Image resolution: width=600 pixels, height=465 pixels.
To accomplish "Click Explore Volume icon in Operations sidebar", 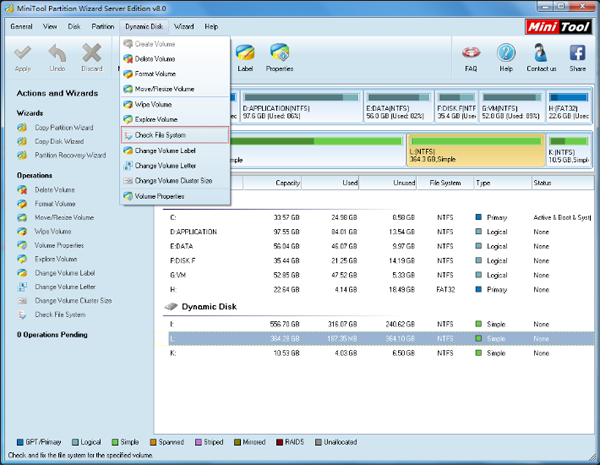I will [22, 259].
